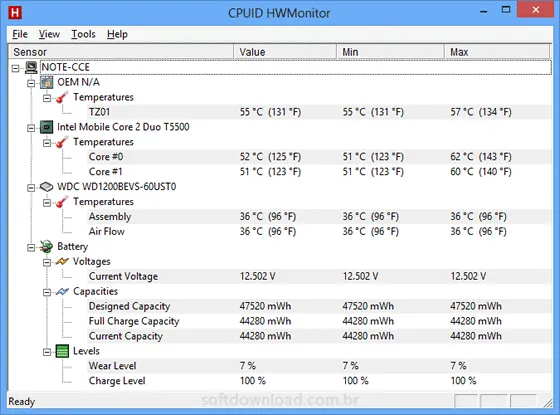560x415 pixels.
Task: Click Designed Capacity value 47520 mWh
Action: pyautogui.click(x=265, y=306)
